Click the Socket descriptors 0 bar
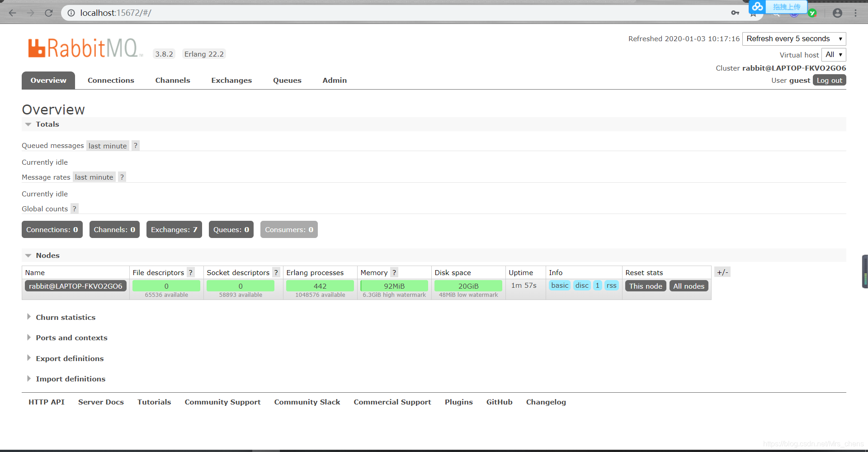This screenshot has height=452, width=868. point(241,286)
